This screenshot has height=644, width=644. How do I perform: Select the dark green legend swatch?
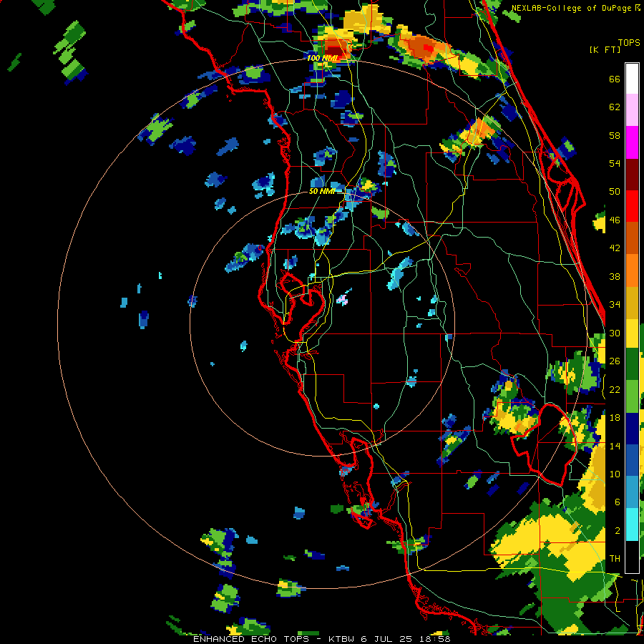coord(632,364)
